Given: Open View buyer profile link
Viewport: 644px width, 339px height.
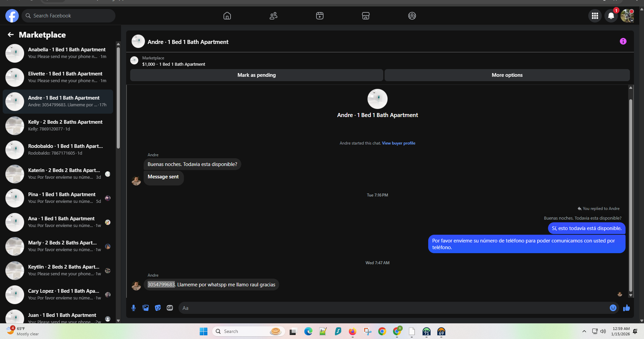Looking at the screenshot, I should point(399,143).
